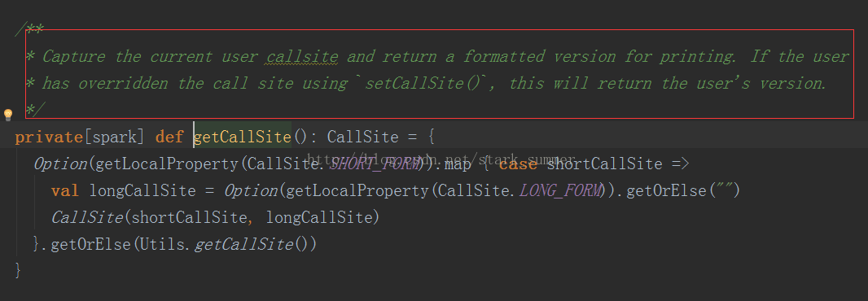Click the closing brace of the method
868x301 pixels.
[x=18, y=271]
